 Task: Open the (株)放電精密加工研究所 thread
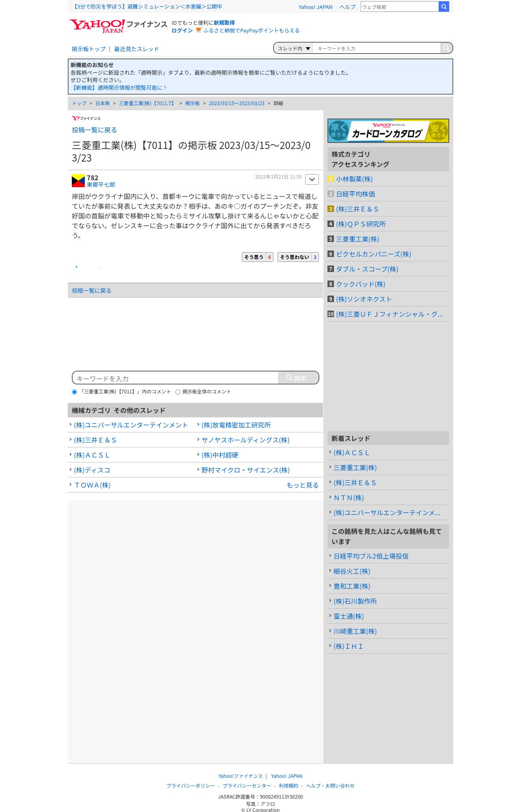[236, 425]
